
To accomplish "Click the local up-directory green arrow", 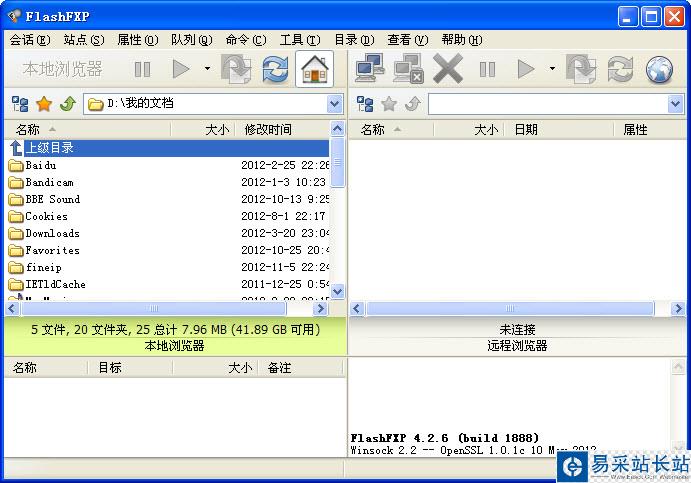I will (x=68, y=104).
